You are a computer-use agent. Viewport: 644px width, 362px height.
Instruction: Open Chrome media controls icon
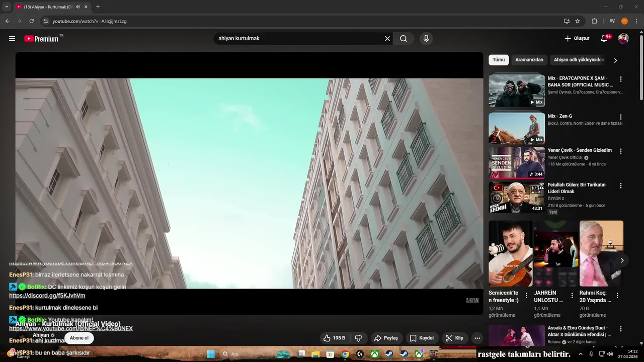[612, 21]
